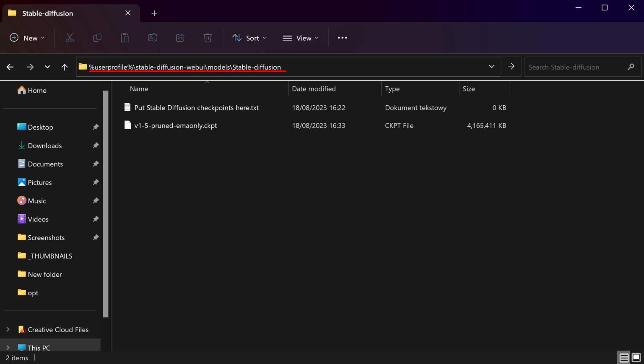The width and height of the screenshot is (644, 364).
Task: Copy selection with the Copy toolbar icon
Action: (x=97, y=38)
